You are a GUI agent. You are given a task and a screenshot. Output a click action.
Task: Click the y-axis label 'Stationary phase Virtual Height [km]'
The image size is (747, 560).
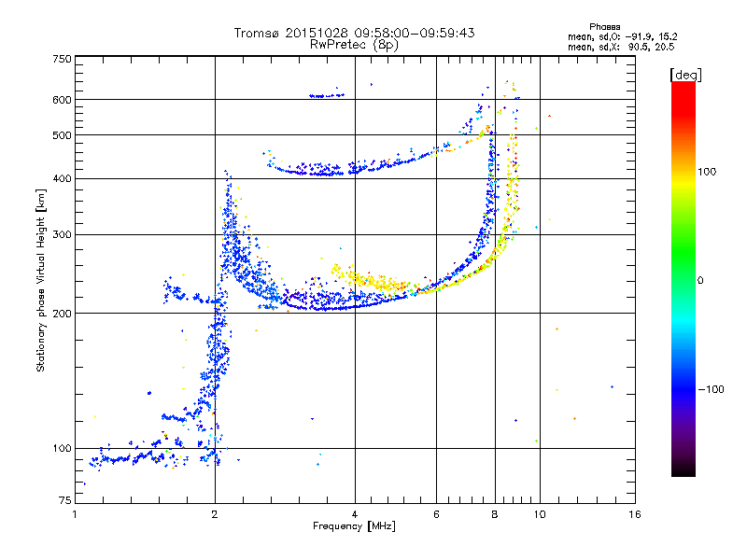click(x=41, y=280)
